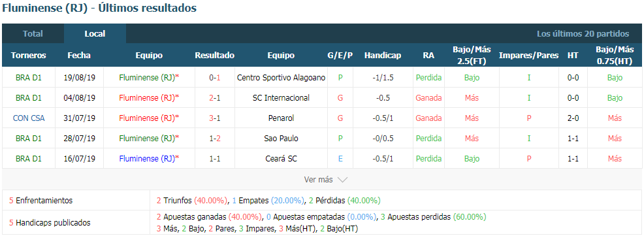Click the CON CSA tournament link

coord(29,118)
